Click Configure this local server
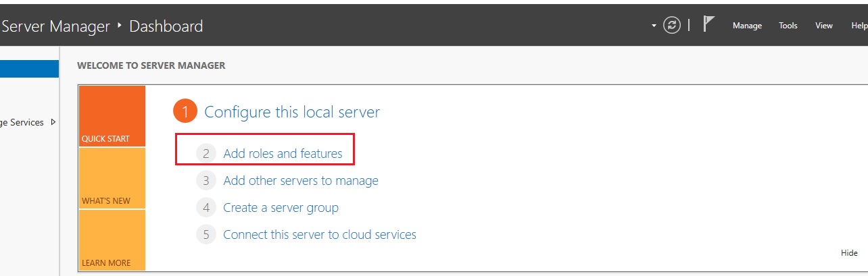The height and width of the screenshot is (276, 868). (292, 112)
